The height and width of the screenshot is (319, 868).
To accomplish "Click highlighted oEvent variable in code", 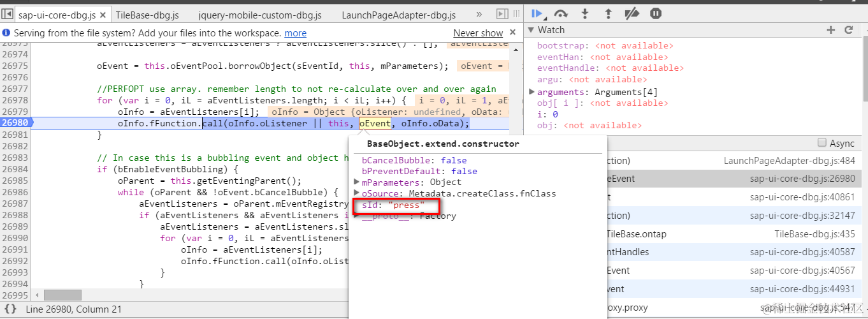I will [x=374, y=123].
